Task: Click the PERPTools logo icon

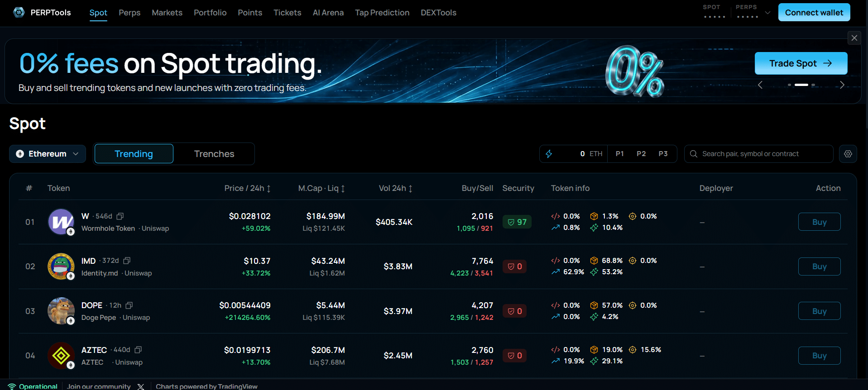Action: (19, 12)
